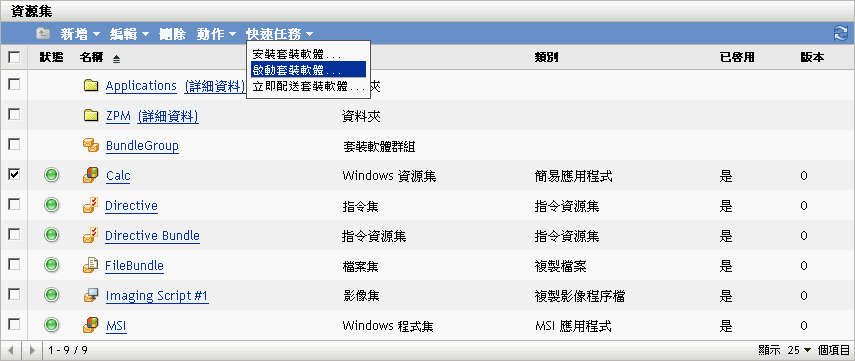Click the 簡易應用程式 category cell

click(x=573, y=176)
